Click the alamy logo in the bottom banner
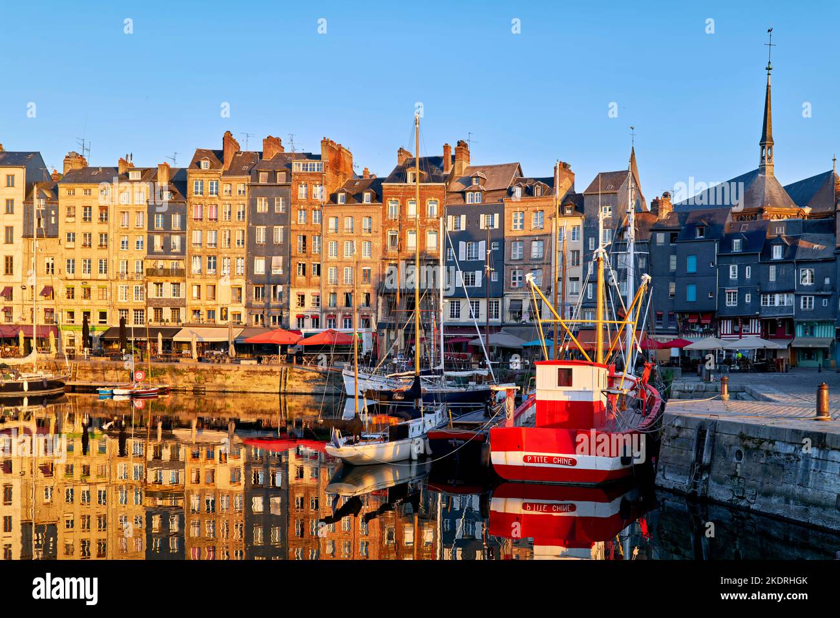Image resolution: width=840 pixels, height=618 pixels. pos(65,589)
